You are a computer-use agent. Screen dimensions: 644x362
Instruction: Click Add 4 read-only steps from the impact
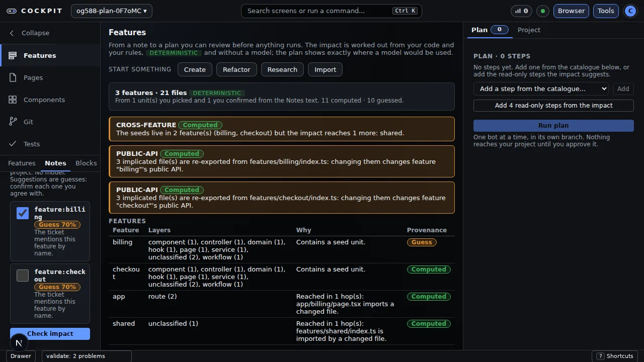pyautogui.click(x=553, y=105)
